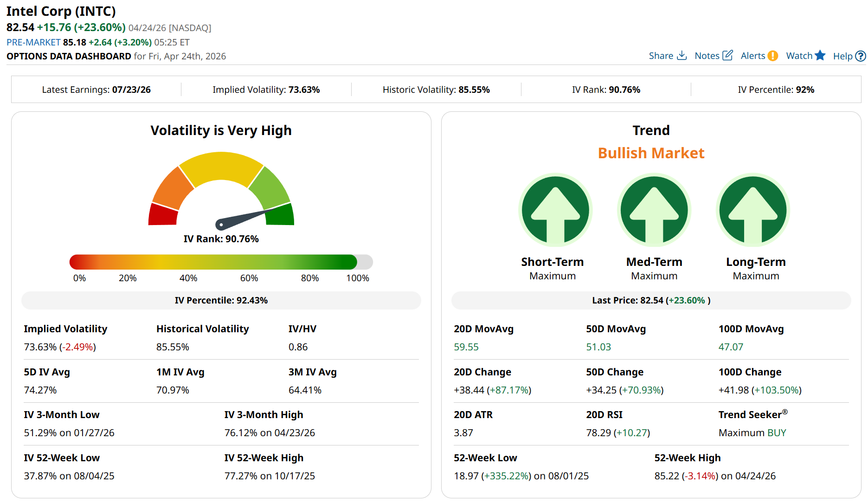
Task: Click the 50D MovAvg value 51.03
Action: pyautogui.click(x=598, y=347)
